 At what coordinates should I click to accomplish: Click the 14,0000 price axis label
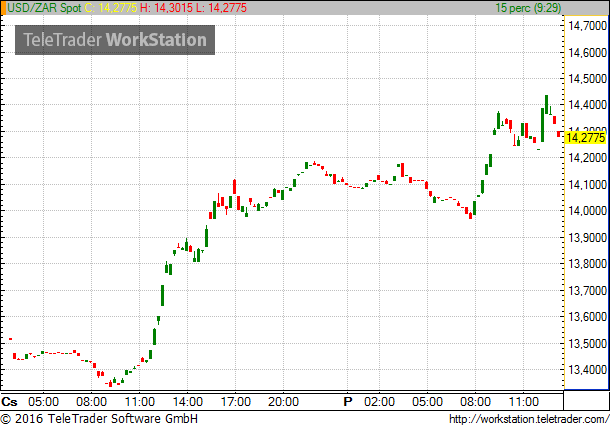point(587,210)
